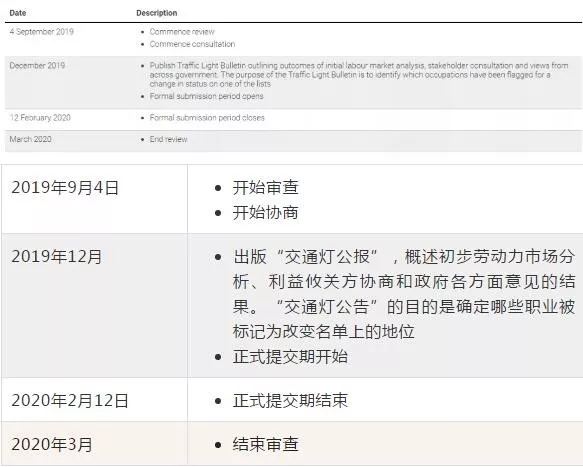Image resolution: width=583 pixels, height=467 pixels.
Task: Click the 正式提交期开始 bullet item
Action: [290, 357]
